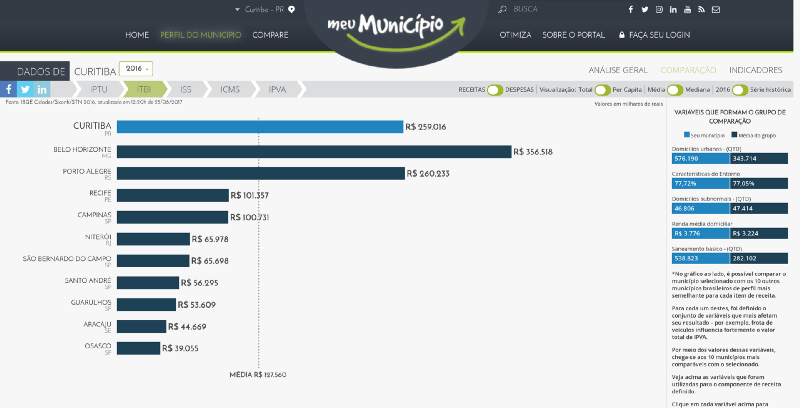Select the Renda média domiciliar value R$ 3.776

pyautogui.click(x=701, y=234)
